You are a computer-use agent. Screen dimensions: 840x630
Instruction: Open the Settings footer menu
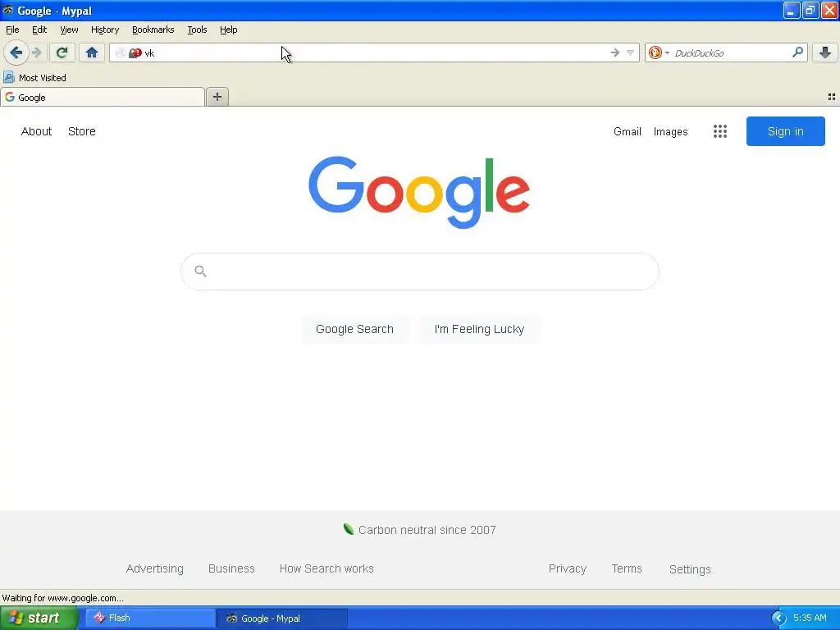tap(690, 569)
